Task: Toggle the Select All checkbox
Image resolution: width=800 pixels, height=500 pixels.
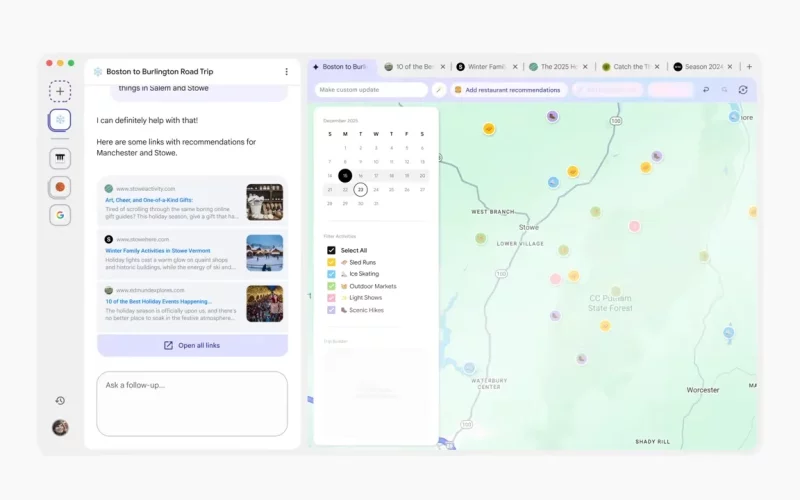Action: (x=332, y=250)
